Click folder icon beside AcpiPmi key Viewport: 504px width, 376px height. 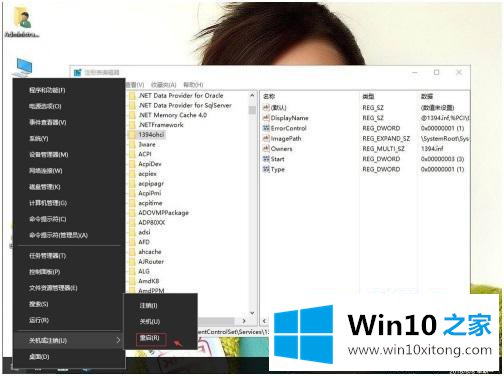coord(133,193)
